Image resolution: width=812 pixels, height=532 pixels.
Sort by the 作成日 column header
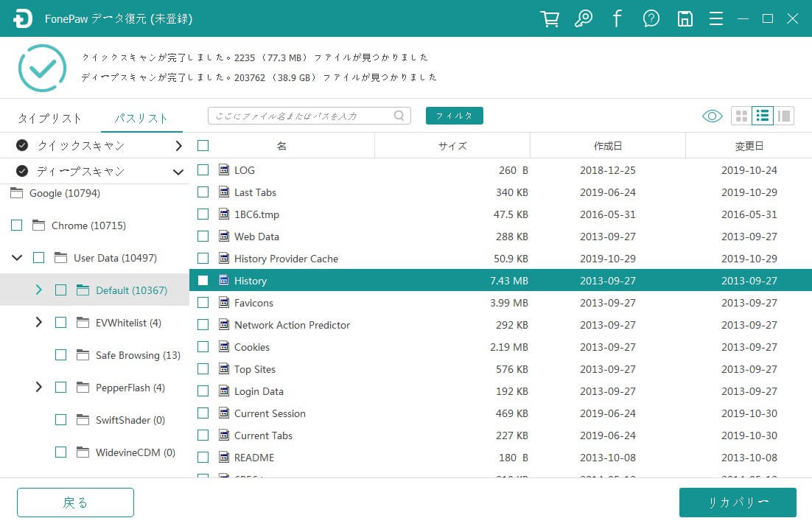click(x=607, y=146)
